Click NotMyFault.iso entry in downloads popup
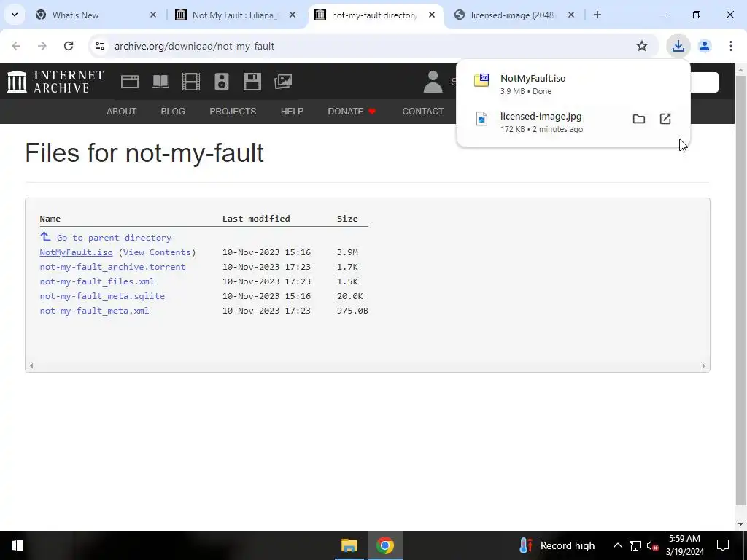The height and width of the screenshot is (560, 747). (573, 84)
